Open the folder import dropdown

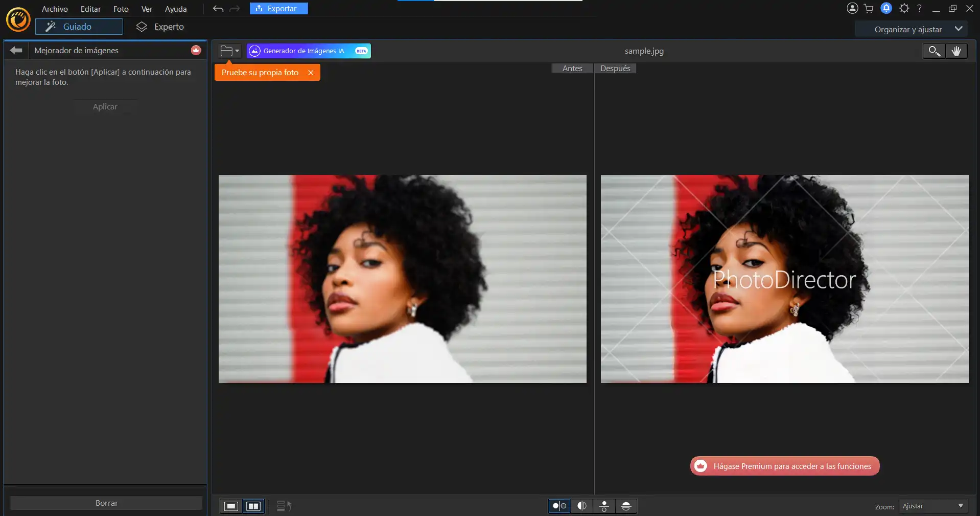tap(230, 51)
